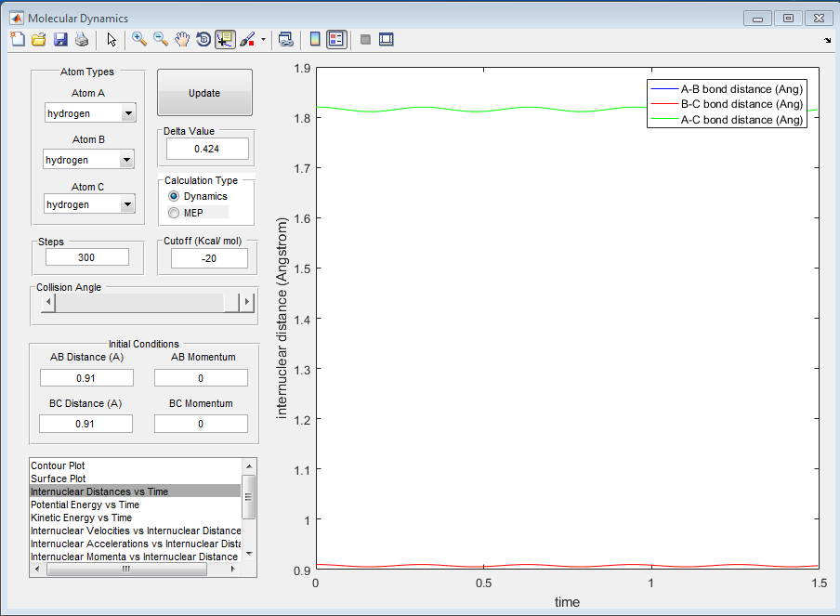Image resolution: width=840 pixels, height=616 pixels.
Task: Open the Atom C dropdown
Action: tap(128, 204)
